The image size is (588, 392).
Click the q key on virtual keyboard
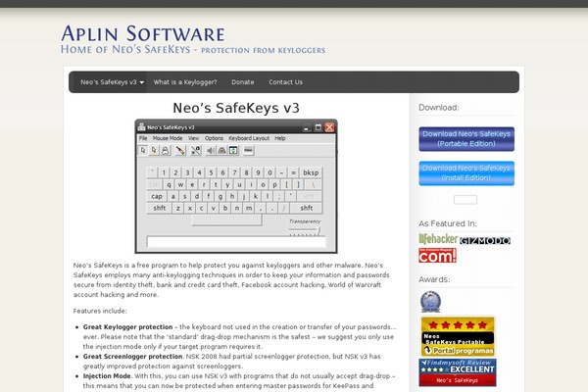click(x=169, y=184)
